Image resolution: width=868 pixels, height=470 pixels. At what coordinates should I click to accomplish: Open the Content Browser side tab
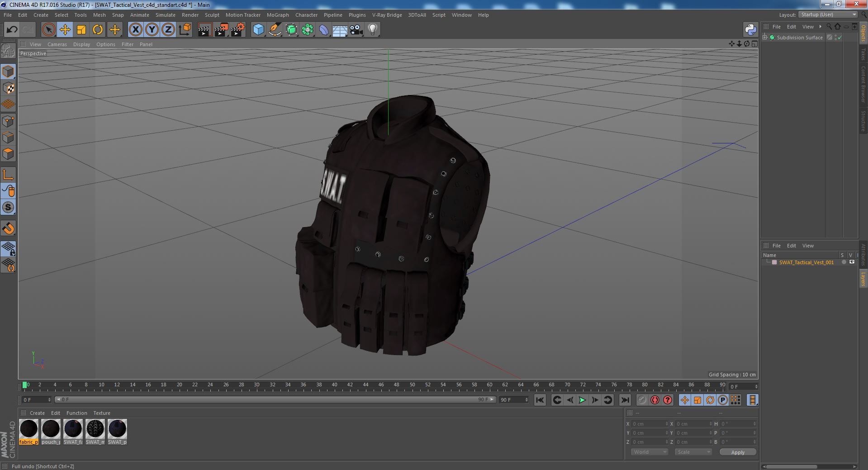(863, 84)
